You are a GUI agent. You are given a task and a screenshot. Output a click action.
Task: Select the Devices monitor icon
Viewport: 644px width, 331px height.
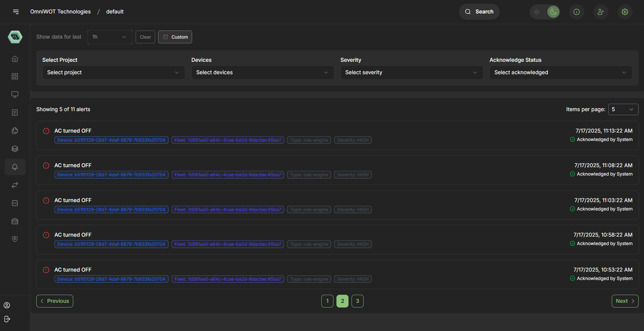point(15,94)
